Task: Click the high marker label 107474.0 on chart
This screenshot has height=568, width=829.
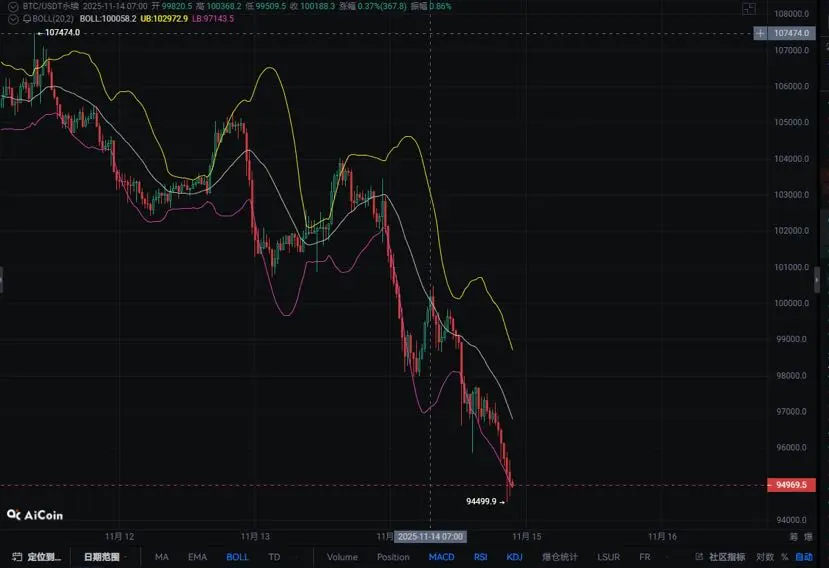Action: (62, 33)
